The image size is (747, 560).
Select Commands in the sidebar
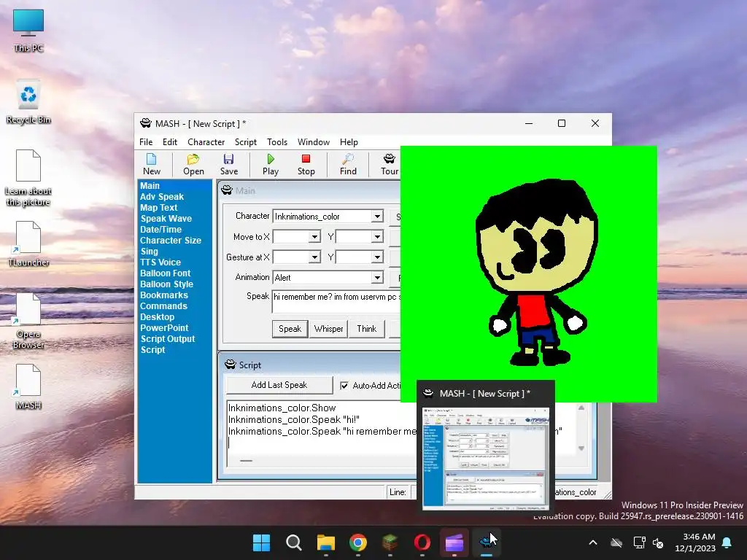coord(163,306)
